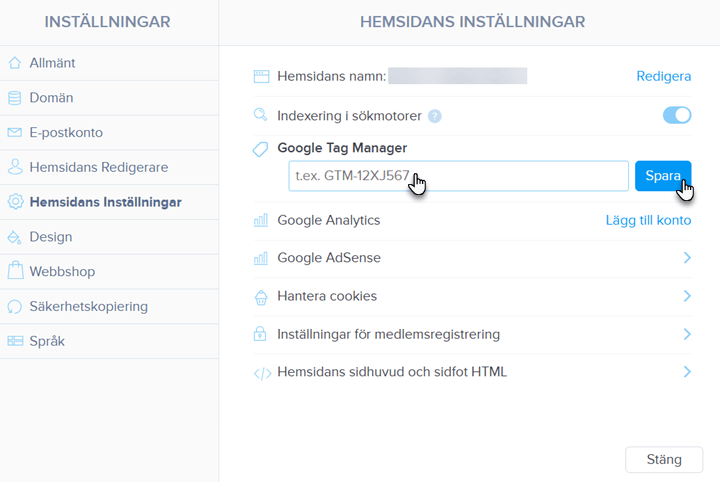Click the padlock icon beside Inställningar för medlemsregistrering
The width and height of the screenshot is (720, 482).
tap(260, 333)
